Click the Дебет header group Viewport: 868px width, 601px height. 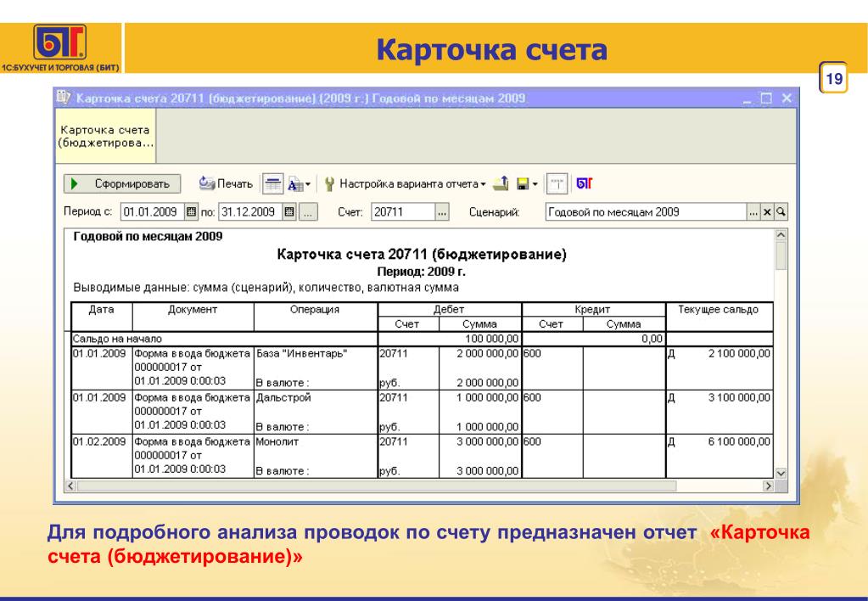click(449, 309)
